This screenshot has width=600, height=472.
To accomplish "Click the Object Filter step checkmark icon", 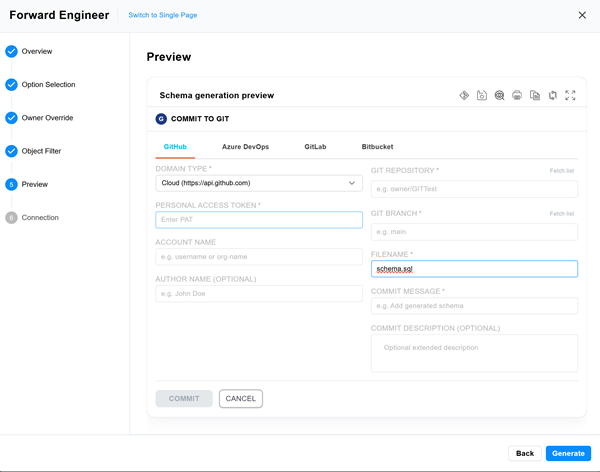I will [x=11, y=151].
